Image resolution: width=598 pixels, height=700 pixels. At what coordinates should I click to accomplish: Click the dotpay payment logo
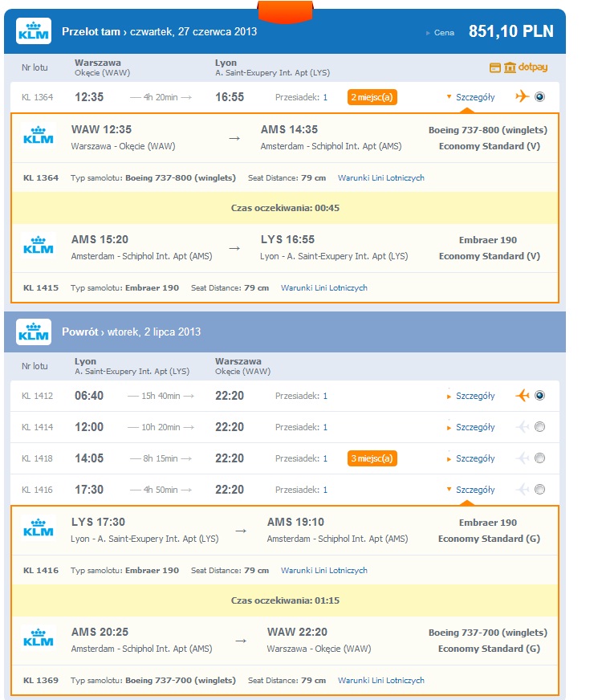pos(519,67)
